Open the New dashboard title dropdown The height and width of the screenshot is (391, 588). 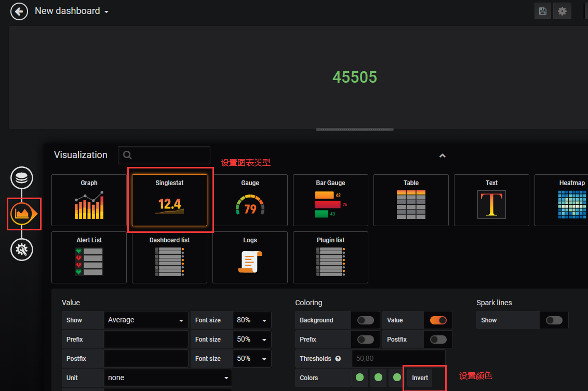[x=72, y=11]
